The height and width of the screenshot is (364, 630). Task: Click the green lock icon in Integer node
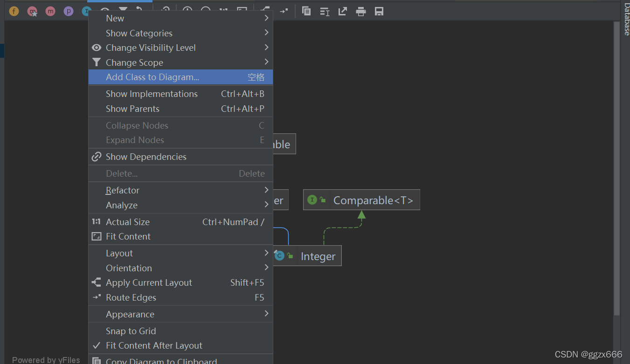[x=290, y=255]
